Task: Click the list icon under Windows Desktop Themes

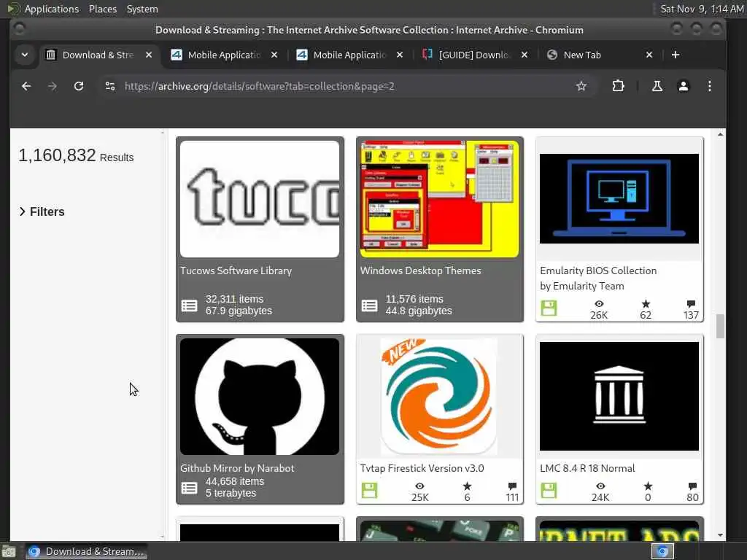Action: tap(369, 306)
